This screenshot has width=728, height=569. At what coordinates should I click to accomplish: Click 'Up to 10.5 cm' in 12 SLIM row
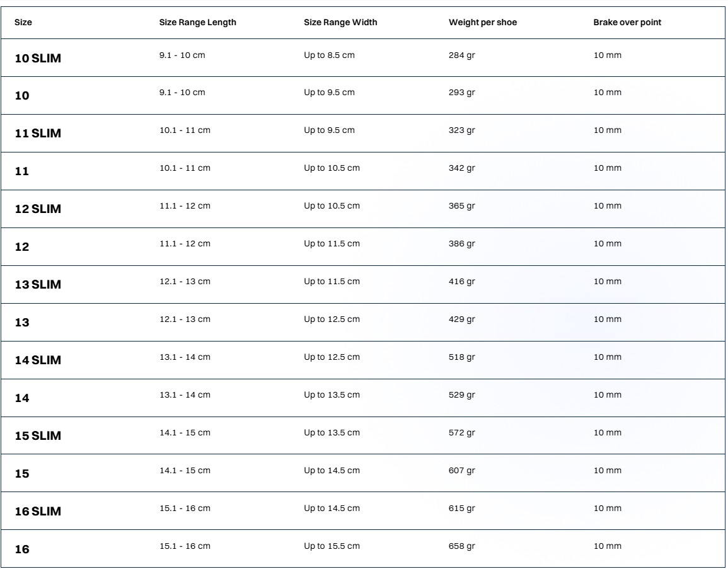coord(332,206)
